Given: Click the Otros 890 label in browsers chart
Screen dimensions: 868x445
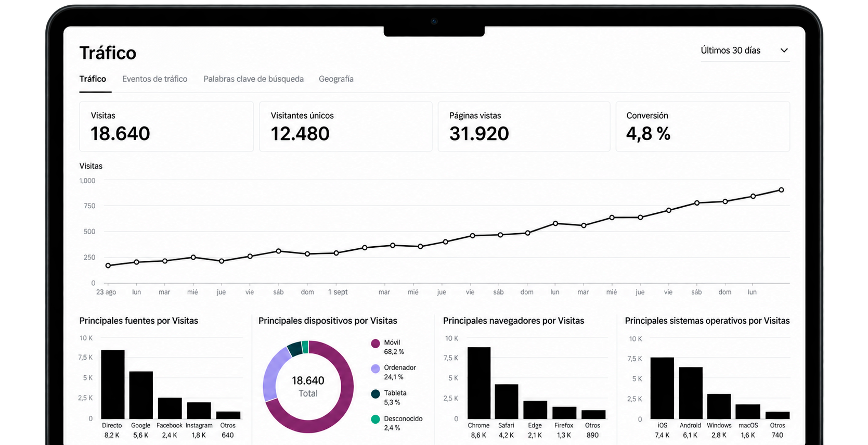Looking at the screenshot, I should pos(593,430).
